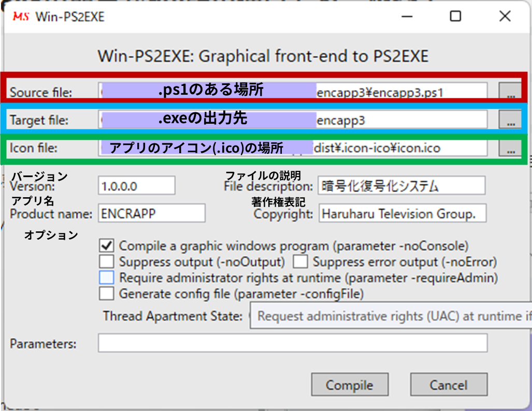The image size is (532, 411).
Task: Click the Icon file: label
Action: tap(34, 148)
